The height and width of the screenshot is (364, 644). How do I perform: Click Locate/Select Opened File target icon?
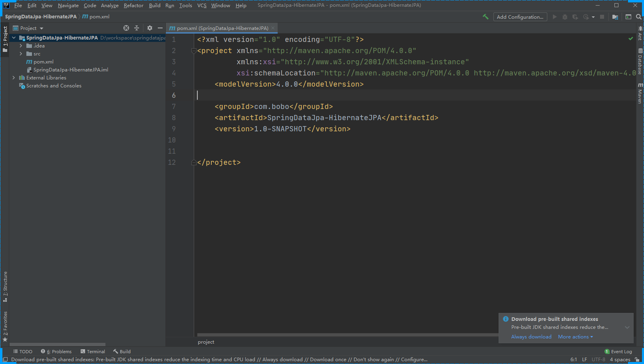126,28
